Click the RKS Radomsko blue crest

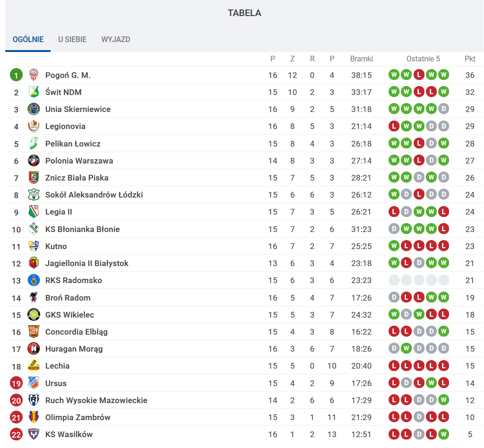[x=34, y=280]
